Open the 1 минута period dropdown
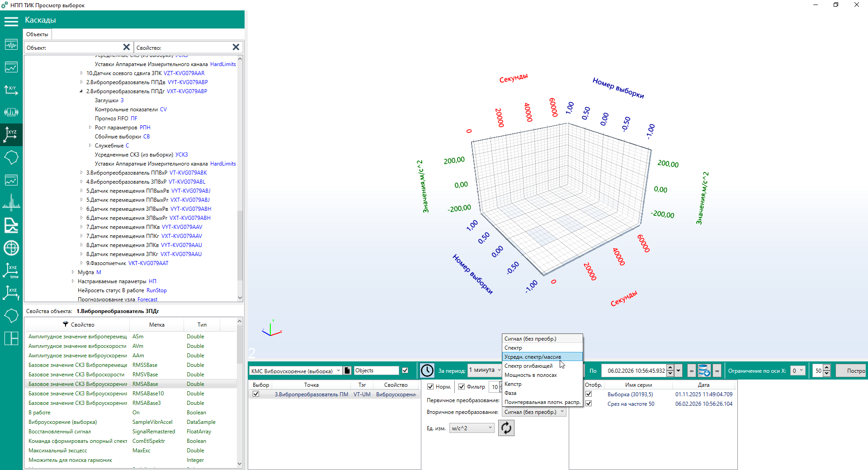 click(485, 370)
